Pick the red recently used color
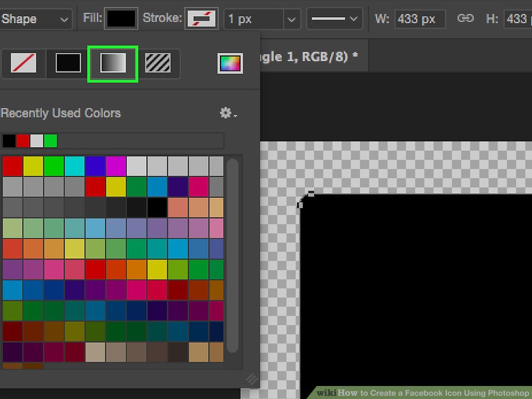 click(x=22, y=141)
